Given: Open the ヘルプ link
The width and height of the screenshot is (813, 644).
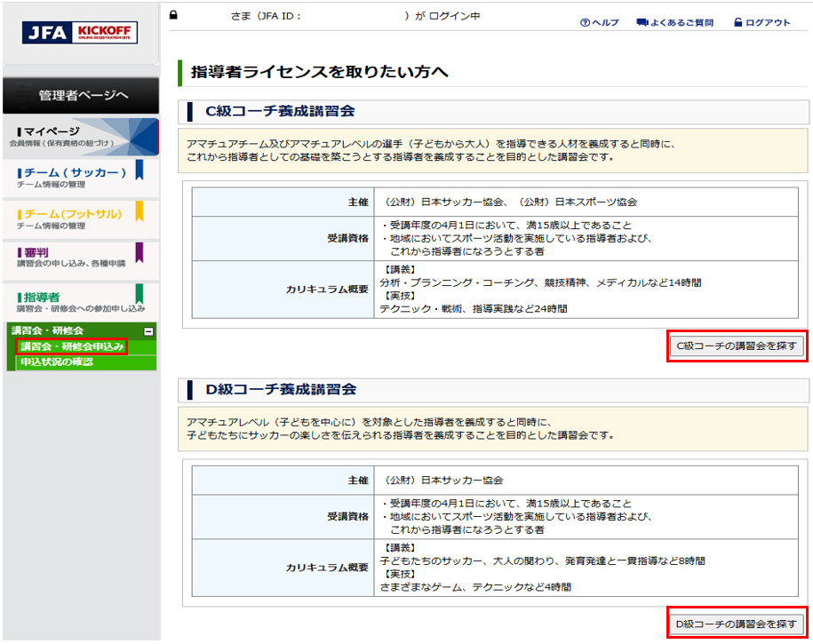Looking at the screenshot, I should (605, 23).
